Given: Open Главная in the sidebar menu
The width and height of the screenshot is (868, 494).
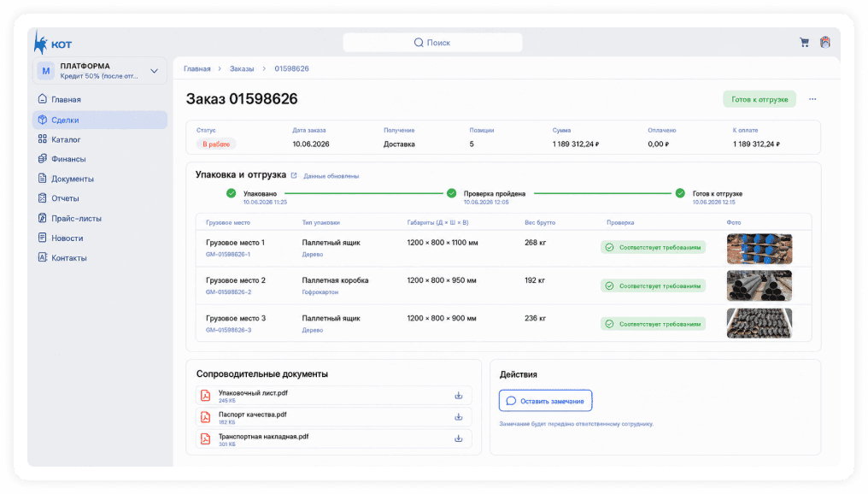Looking at the screenshot, I should click(100, 100).
